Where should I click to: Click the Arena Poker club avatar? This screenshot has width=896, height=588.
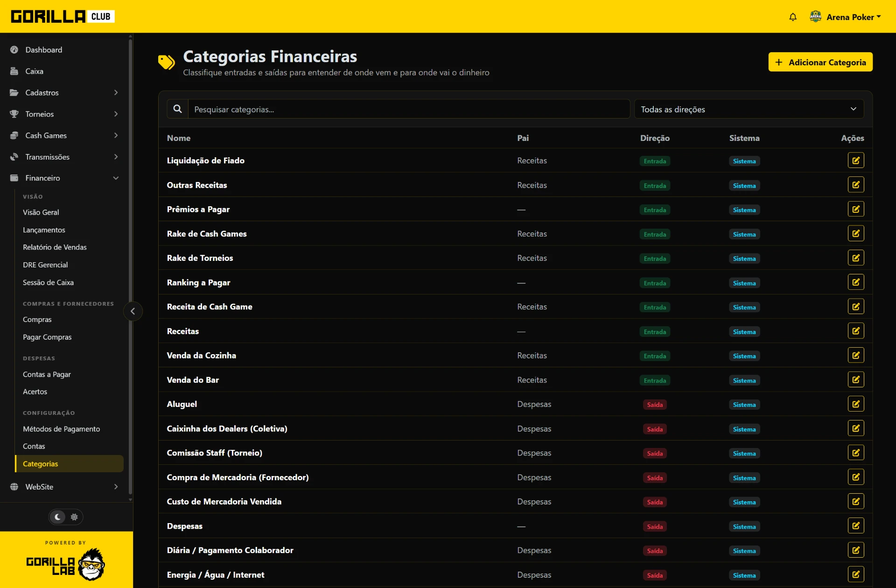pyautogui.click(x=815, y=17)
